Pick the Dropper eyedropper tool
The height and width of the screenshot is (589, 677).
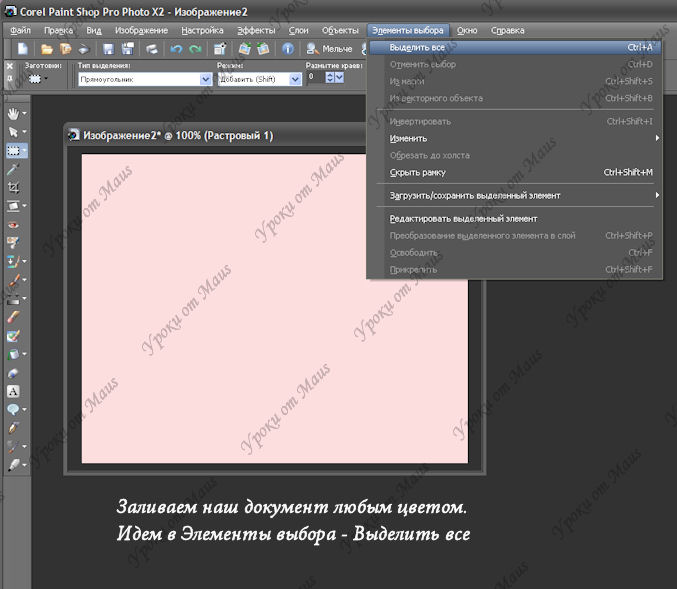(x=14, y=169)
